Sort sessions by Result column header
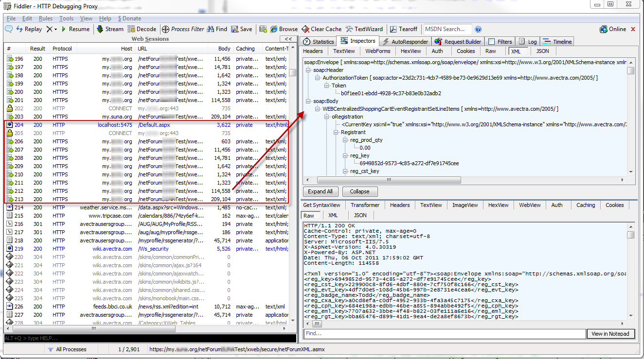Image resolution: width=644 pixels, height=359 pixels. coord(38,49)
